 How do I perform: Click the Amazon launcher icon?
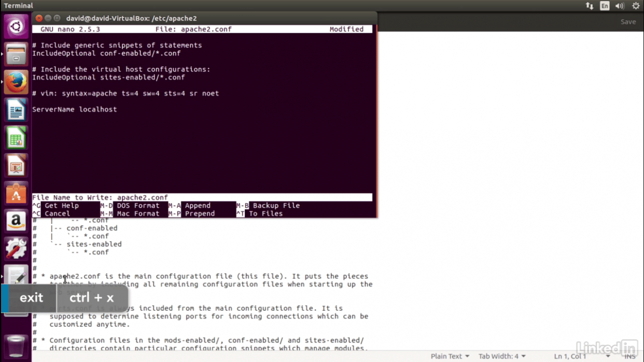pos(16,222)
